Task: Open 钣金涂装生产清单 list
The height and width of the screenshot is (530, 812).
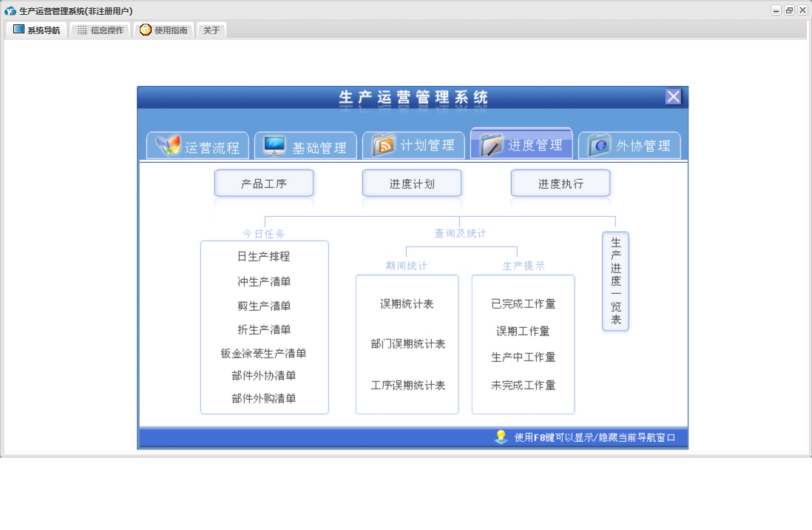Action: [x=264, y=353]
